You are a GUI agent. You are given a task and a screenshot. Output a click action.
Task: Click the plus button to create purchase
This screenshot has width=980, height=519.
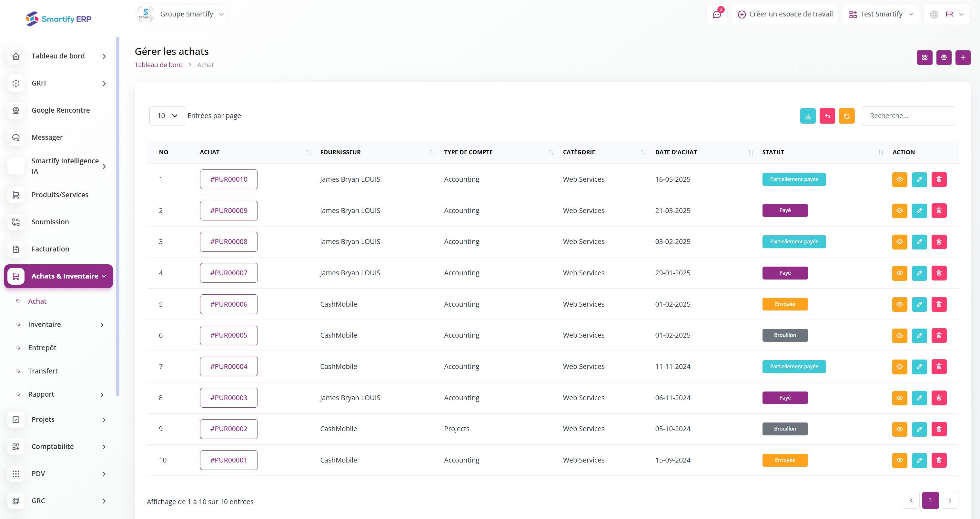[x=963, y=57]
